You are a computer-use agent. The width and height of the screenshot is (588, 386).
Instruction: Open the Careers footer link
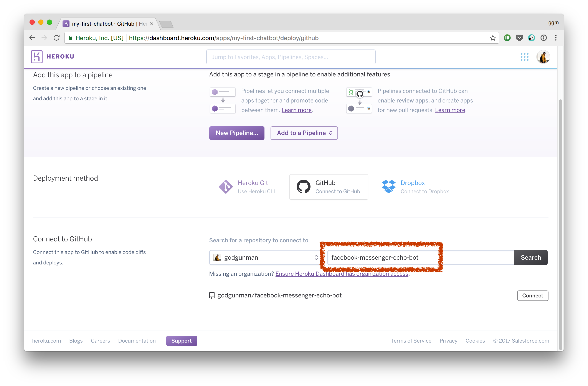(100, 341)
